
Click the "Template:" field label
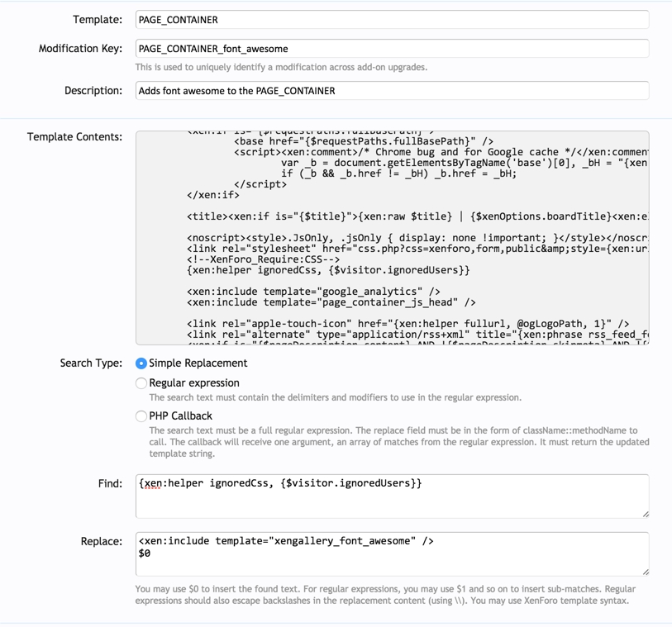[x=98, y=20]
